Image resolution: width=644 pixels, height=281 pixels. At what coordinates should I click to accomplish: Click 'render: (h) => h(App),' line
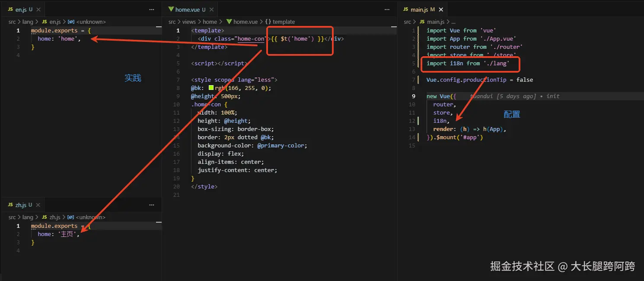pyautogui.click(x=470, y=129)
